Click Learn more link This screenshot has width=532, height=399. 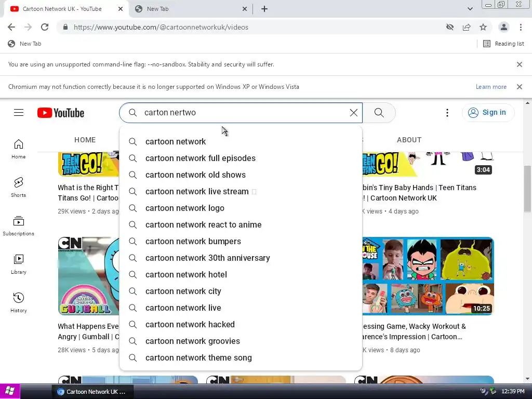pos(491,87)
